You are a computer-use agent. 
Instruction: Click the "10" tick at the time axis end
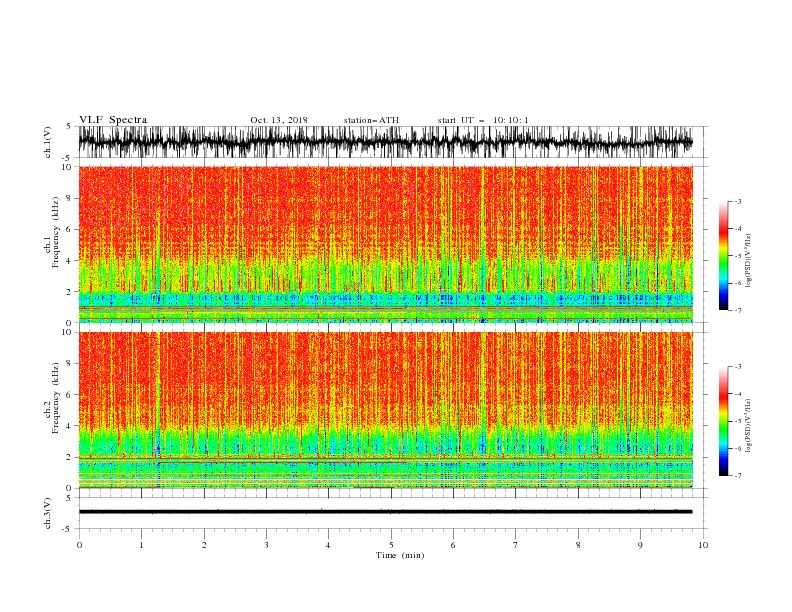coord(703,545)
